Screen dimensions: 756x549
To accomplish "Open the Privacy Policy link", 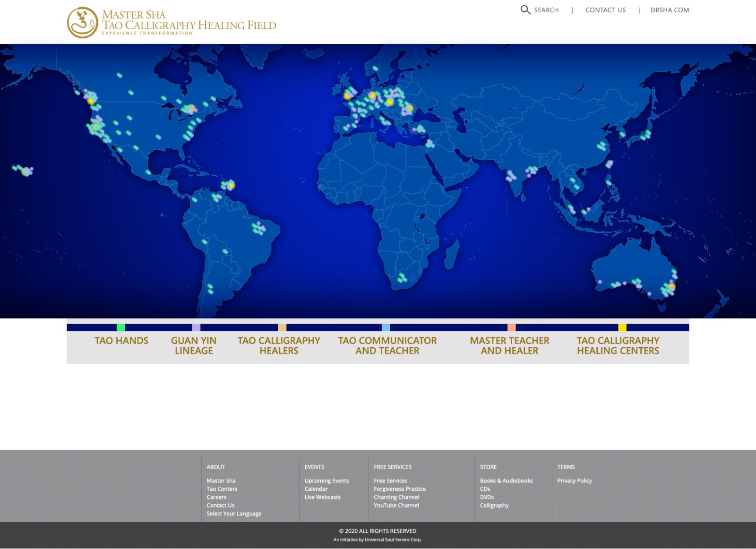I will (x=574, y=480).
